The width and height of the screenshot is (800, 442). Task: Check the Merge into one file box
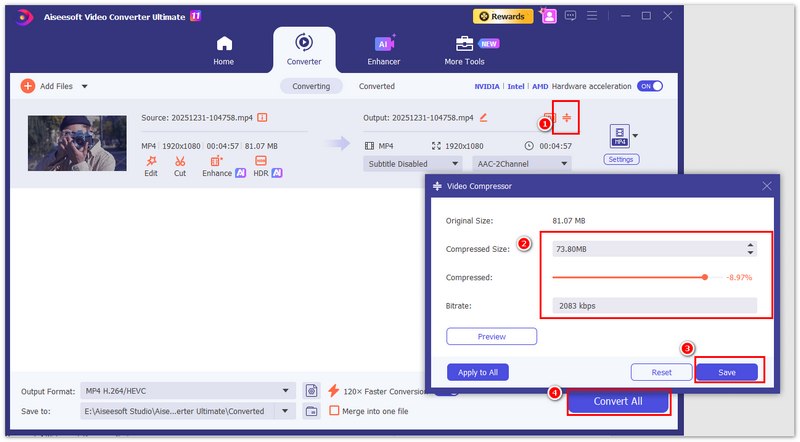(335, 411)
